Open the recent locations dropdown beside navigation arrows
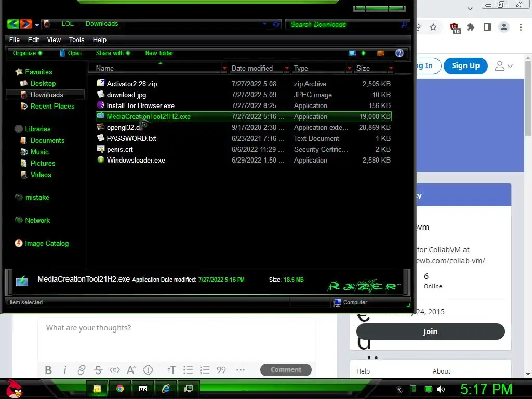 (37, 25)
